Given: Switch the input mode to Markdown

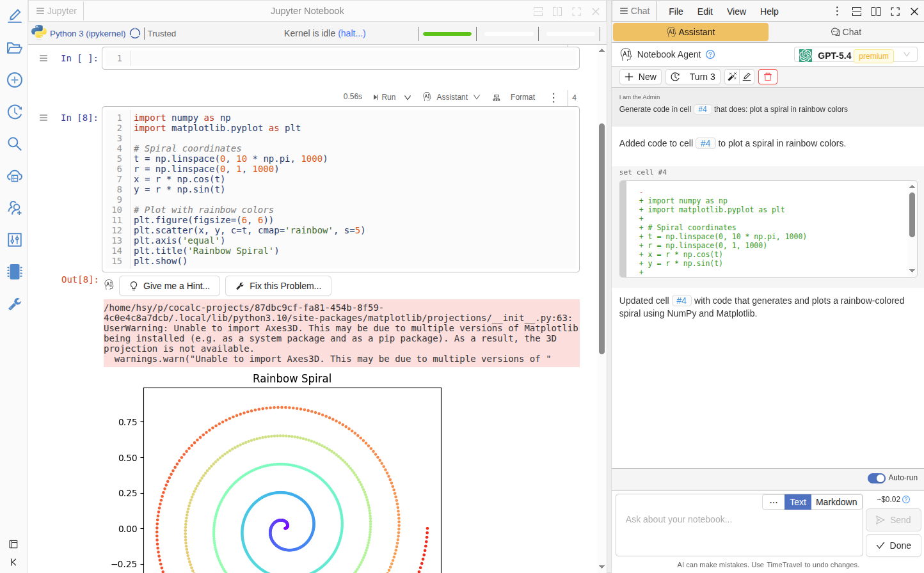Looking at the screenshot, I should click(x=836, y=502).
